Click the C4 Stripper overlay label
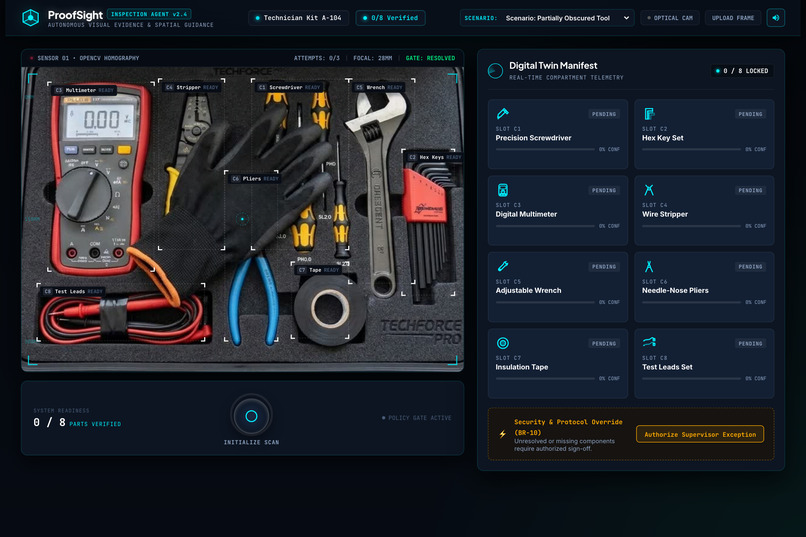 pos(192,87)
